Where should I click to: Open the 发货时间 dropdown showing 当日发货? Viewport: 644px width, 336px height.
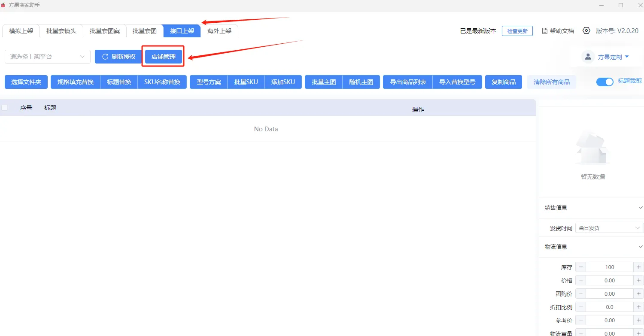click(609, 228)
